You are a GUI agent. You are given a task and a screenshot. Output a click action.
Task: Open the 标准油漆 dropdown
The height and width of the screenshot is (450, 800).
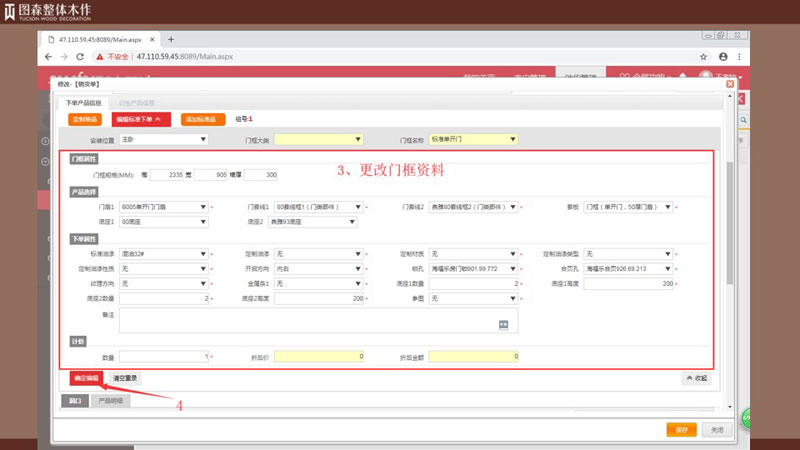click(163, 254)
